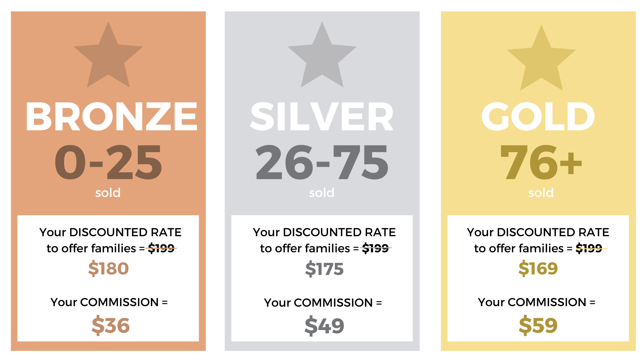Click the $180 discounted rate
The image size is (644, 362).
108,268
